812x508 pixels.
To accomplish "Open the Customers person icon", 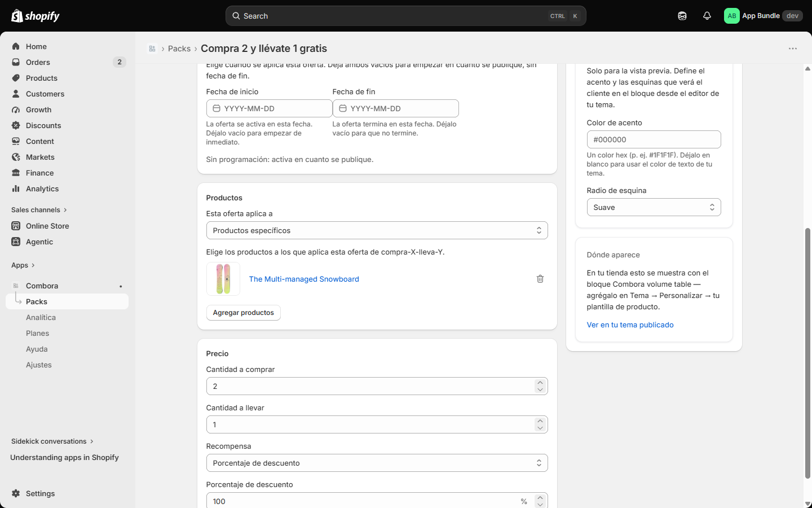I will [x=16, y=94].
